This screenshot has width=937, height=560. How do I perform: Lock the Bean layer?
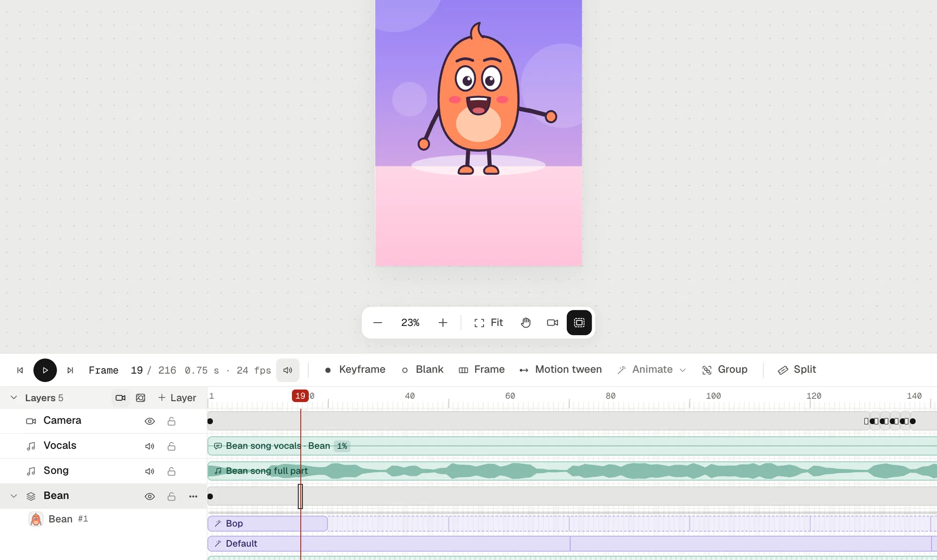[171, 496]
